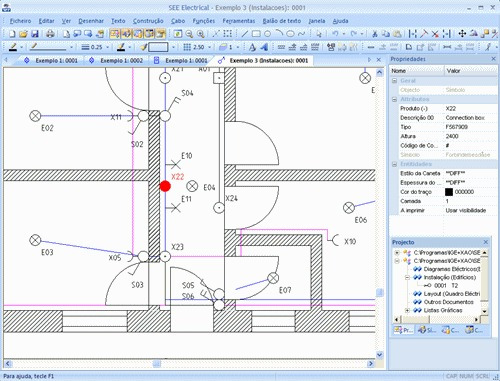Click the bold blue A text icon
Screen dimensions: 500x381
(x=264, y=47)
